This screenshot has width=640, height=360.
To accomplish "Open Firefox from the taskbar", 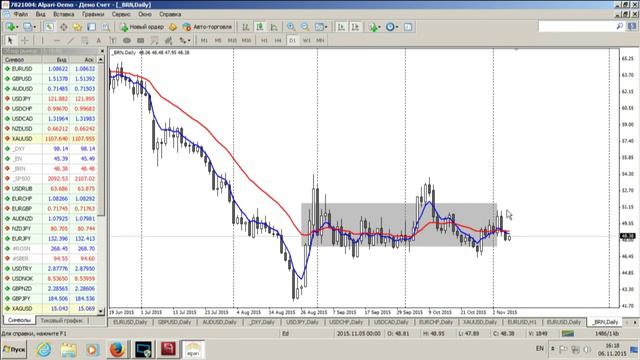I will (117, 349).
